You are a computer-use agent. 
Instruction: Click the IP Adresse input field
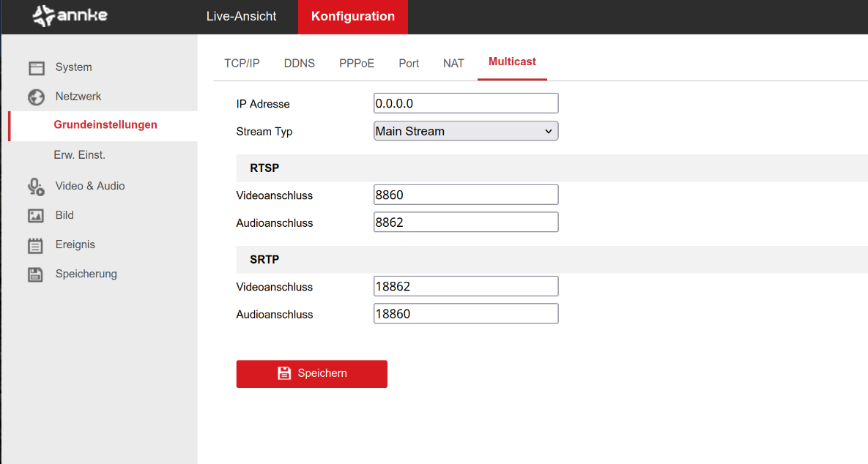[x=465, y=103]
